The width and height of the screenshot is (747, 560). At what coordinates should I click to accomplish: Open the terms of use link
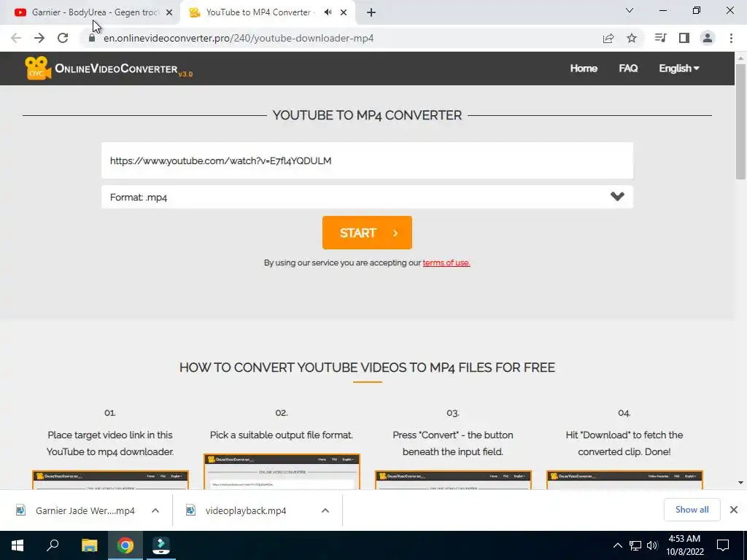point(446,262)
